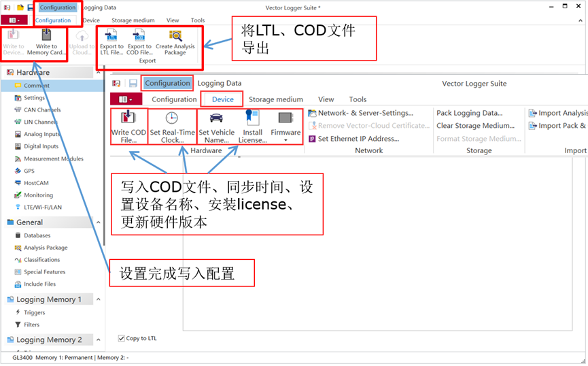Open Storage medium ribbon tab in top window
Viewport: 588px width, 366px height.
click(x=133, y=20)
